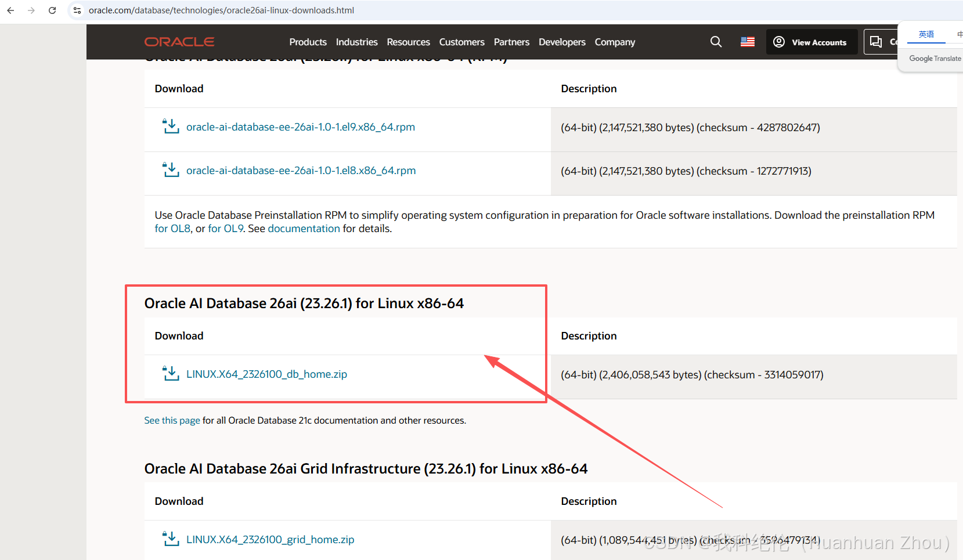Open the 'documentation' link
Viewport: 963px width, 560px height.
point(304,229)
